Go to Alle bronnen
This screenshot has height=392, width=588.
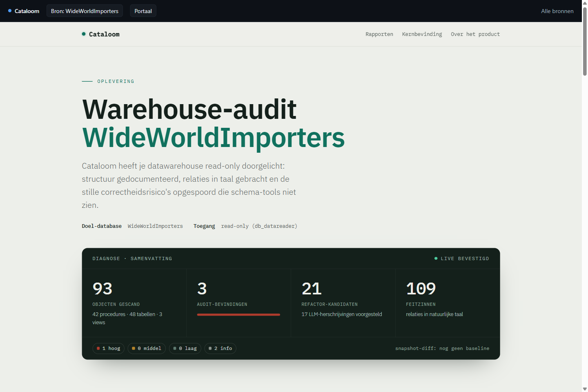pos(557,11)
